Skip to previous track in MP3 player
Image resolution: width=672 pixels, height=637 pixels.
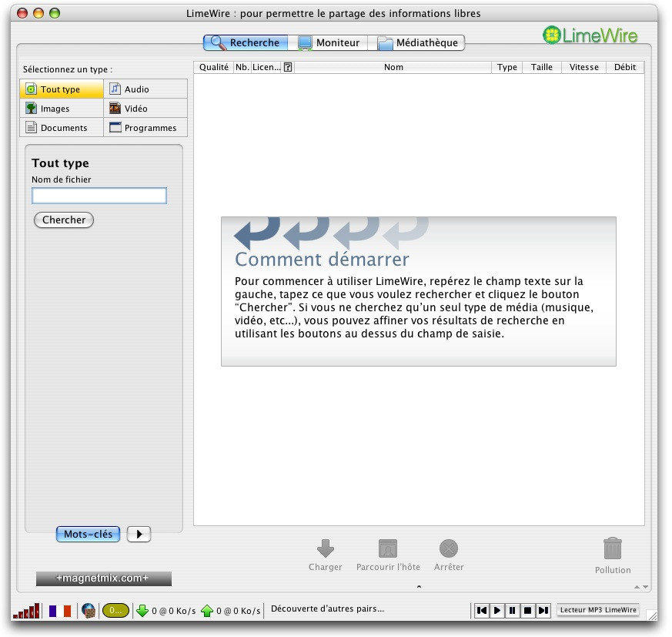pyautogui.click(x=482, y=610)
